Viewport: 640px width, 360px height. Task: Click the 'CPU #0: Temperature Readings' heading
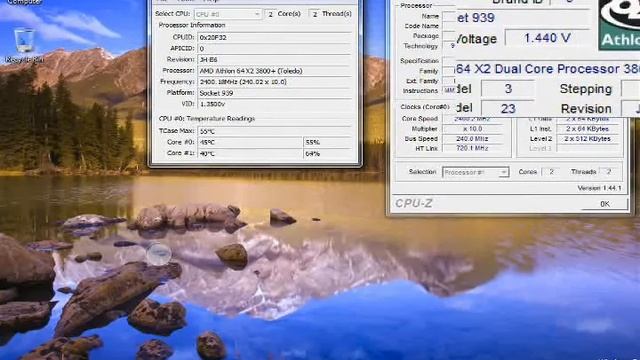click(x=207, y=118)
